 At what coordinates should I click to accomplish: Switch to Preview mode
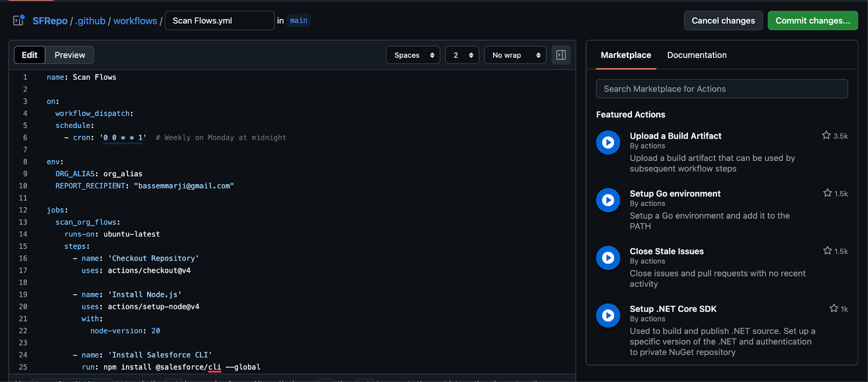(70, 55)
